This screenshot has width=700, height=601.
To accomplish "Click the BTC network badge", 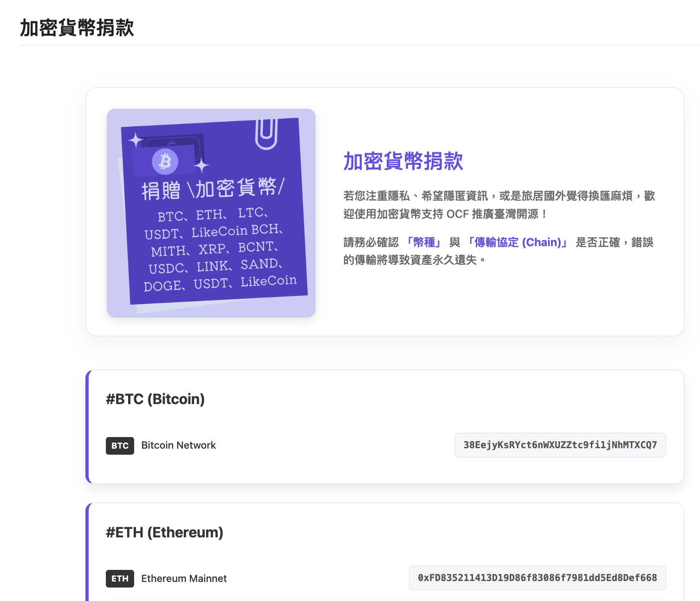I will pos(120,446).
